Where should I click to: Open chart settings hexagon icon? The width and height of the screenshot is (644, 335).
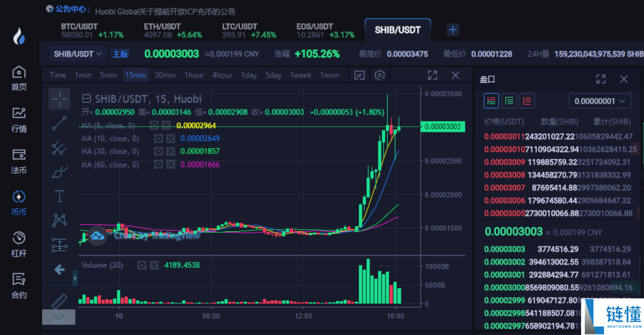click(x=380, y=75)
